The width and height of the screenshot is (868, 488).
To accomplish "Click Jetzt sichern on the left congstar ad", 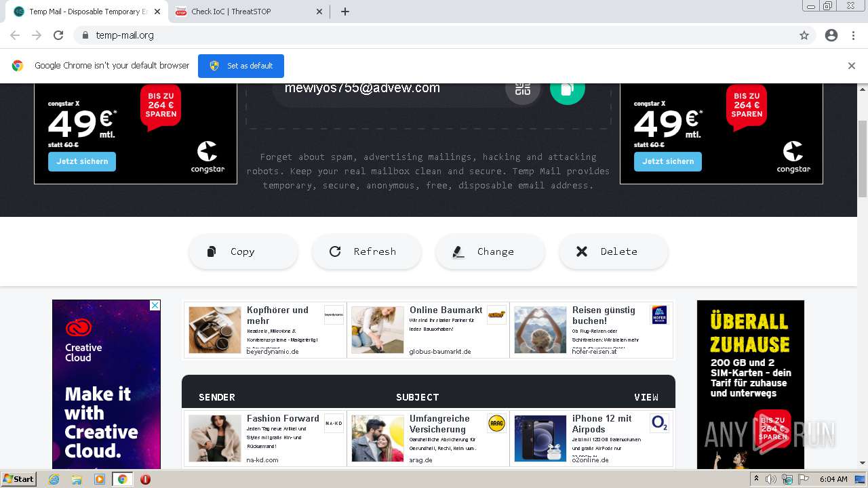I will point(82,161).
